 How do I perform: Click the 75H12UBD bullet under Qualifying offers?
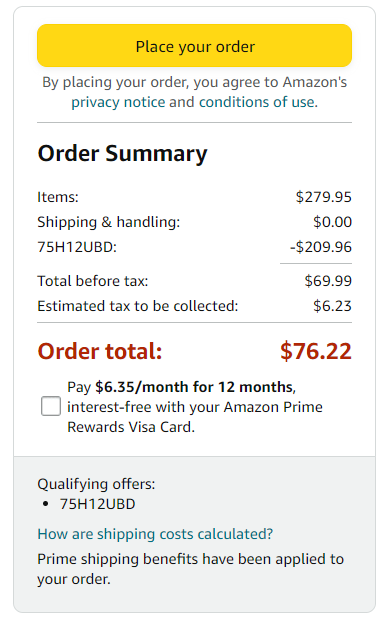pos(97,504)
